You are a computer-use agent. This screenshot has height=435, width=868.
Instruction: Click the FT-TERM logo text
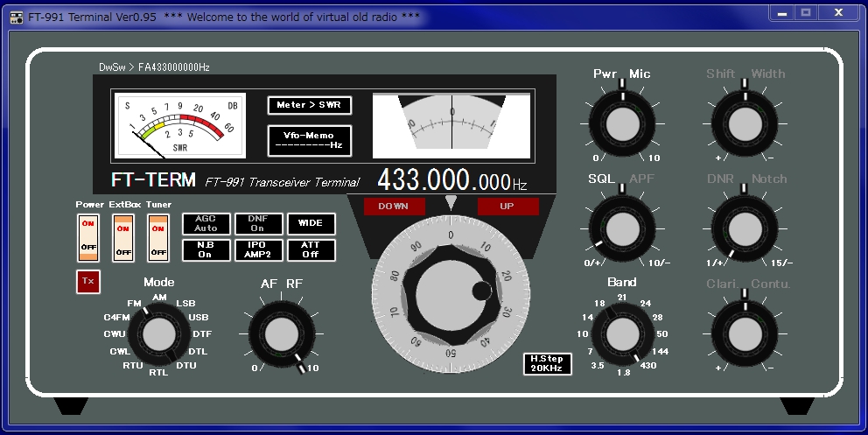coord(153,180)
